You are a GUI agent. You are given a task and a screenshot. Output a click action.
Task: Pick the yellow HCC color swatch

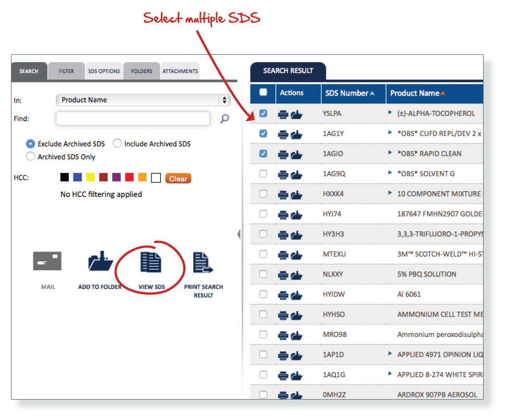[x=90, y=178]
